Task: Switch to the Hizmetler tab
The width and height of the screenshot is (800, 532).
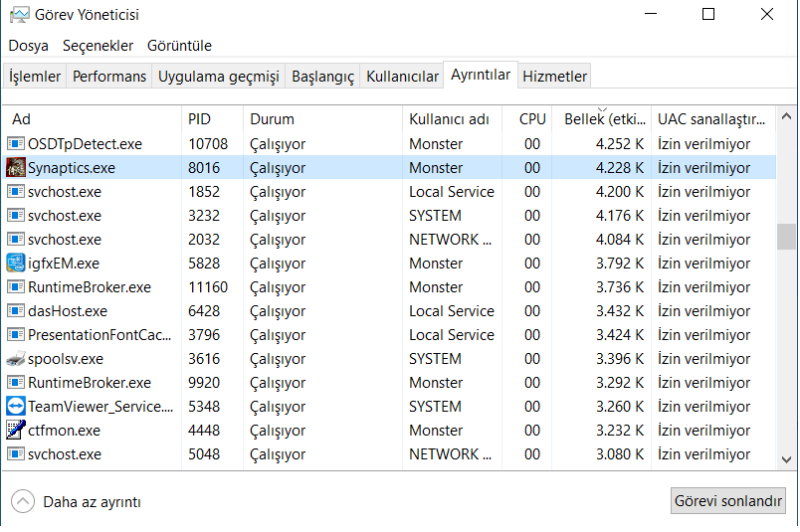Action: (x=554, y=76)
